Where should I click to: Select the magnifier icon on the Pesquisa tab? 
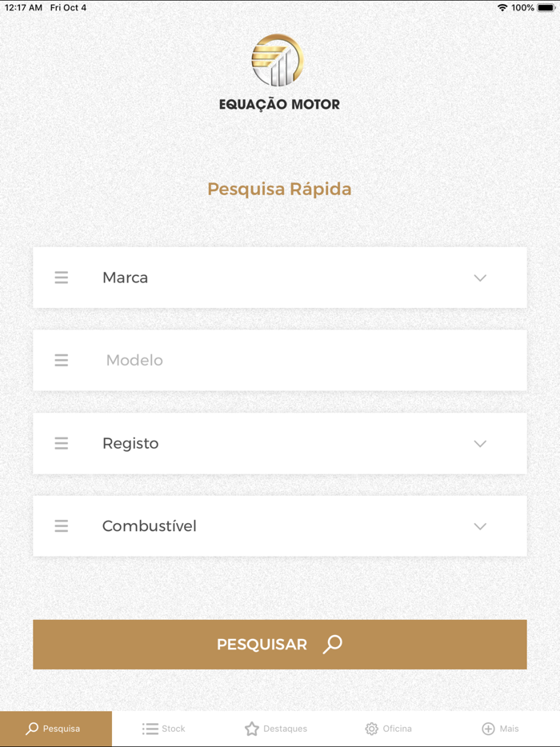click(32, 729)
